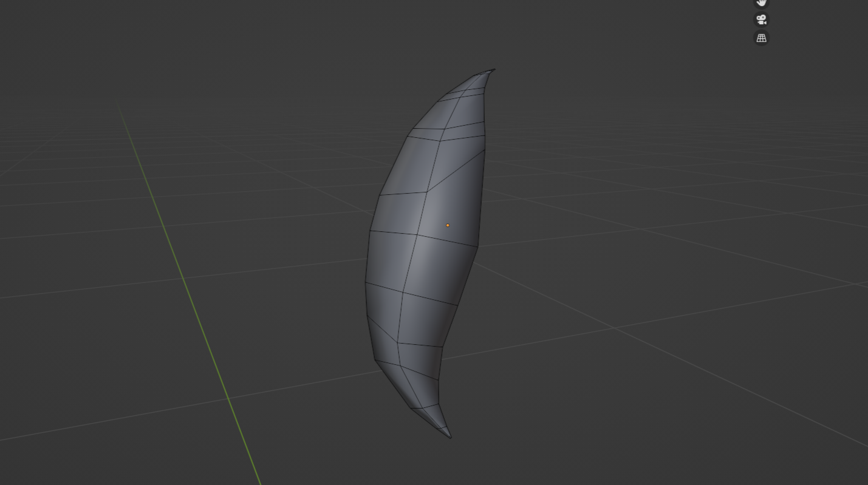Activate camera perspective with the movie camera toggle
Image resolution: width=868 pixels, height=485 pixels.
point(760,19)
